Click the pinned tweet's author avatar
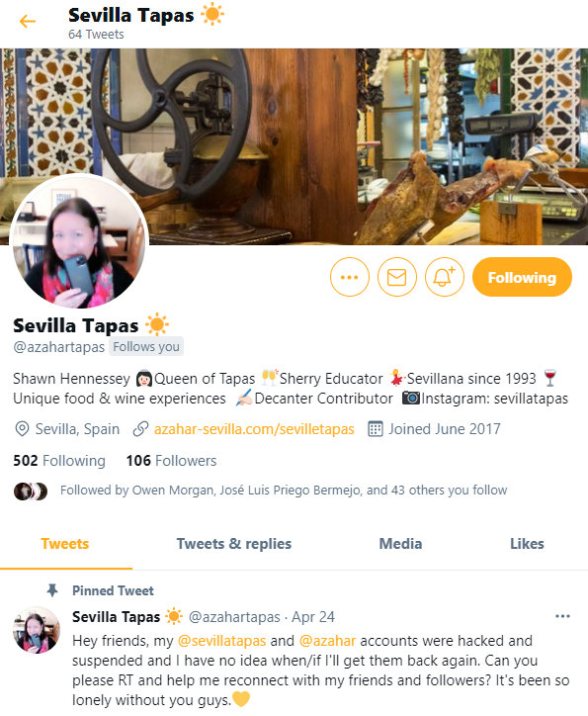The height and width of the screenshot is (716, 588). [36, 630]
